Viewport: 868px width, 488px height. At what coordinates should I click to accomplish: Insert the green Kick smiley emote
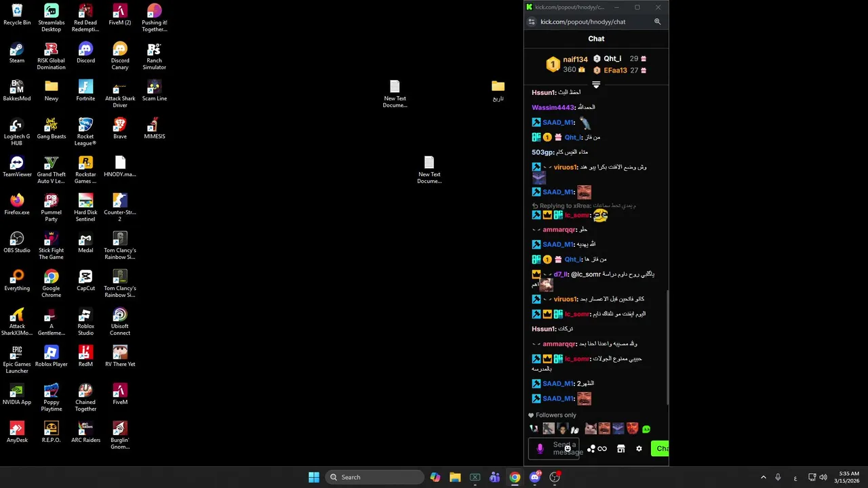[x=646, y=429]
